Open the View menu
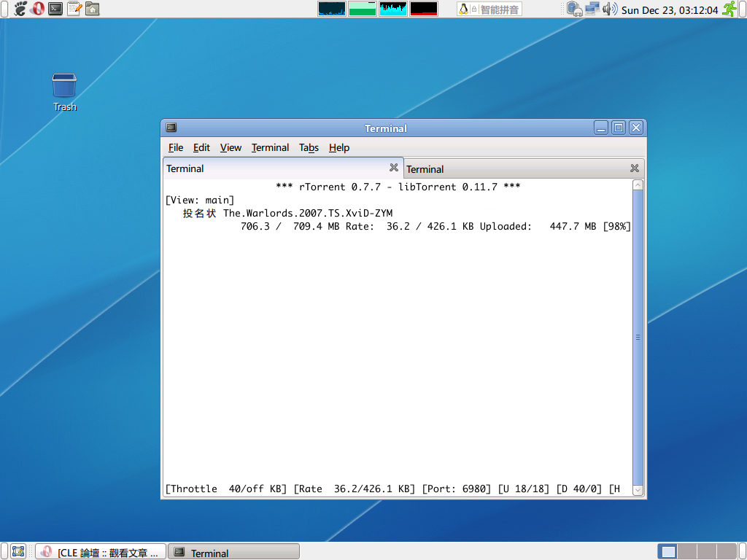The width and height of the screenshot is (747, 560). 231,147
